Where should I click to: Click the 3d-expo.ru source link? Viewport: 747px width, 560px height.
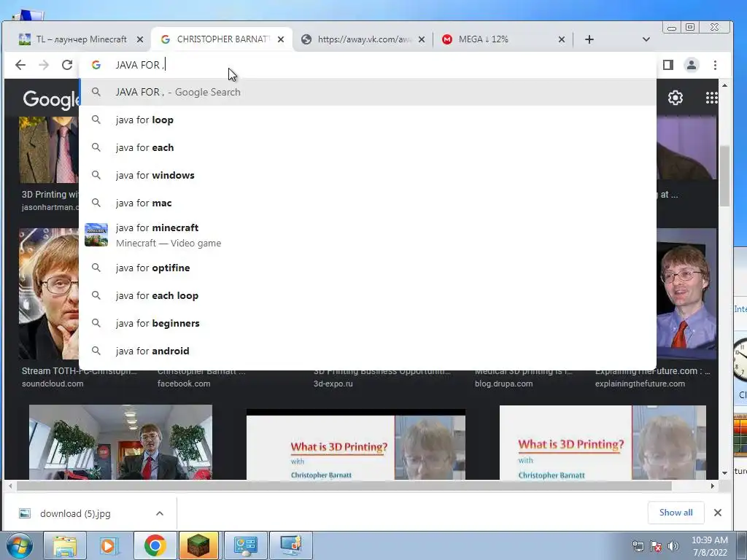[333, 384]
